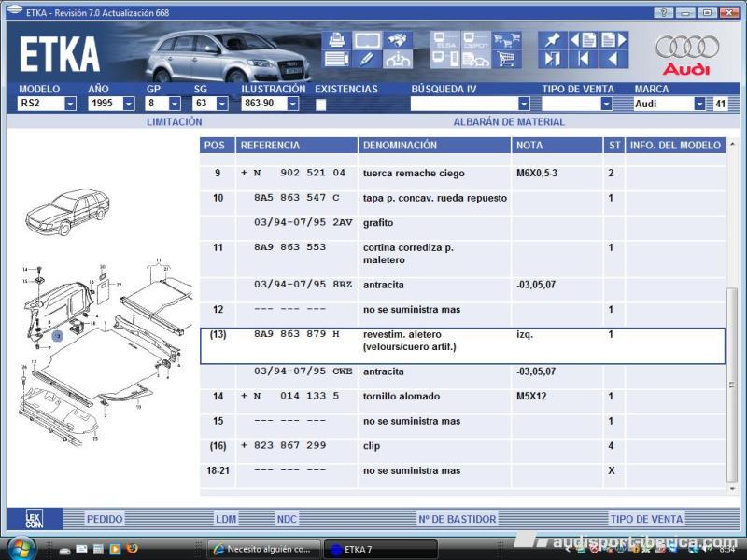Go to the next illustration page
747x560 pixels.
click(613, 40)
